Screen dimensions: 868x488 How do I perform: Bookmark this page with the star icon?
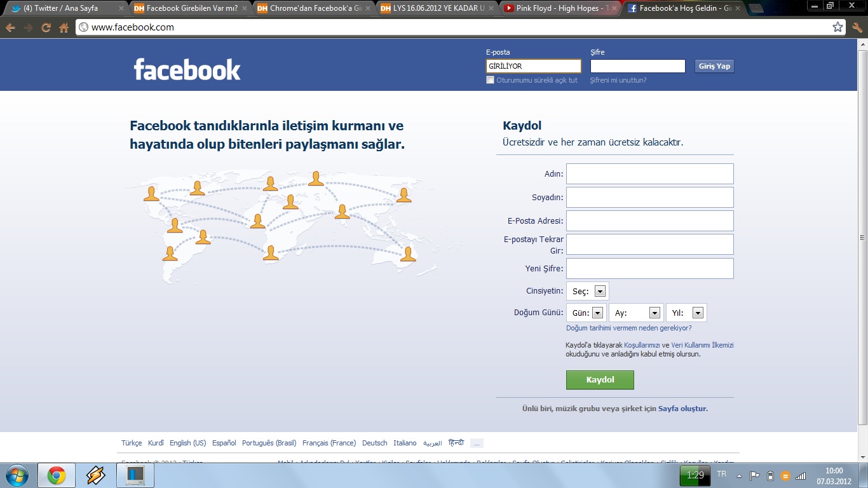[838, 27]
